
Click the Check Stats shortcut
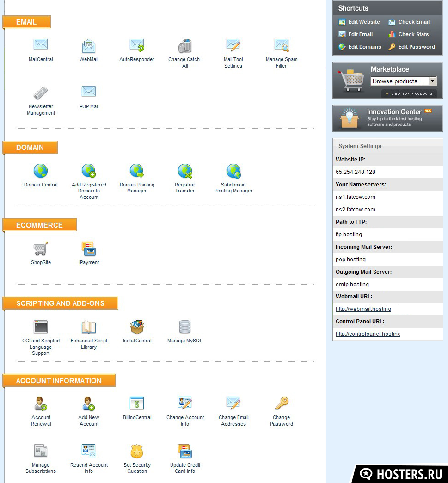click(x=409, y=34)
